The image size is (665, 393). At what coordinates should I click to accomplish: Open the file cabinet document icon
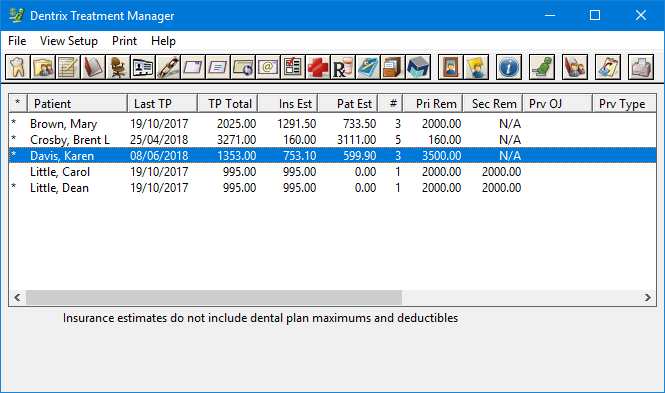click(x=393, y=67)
